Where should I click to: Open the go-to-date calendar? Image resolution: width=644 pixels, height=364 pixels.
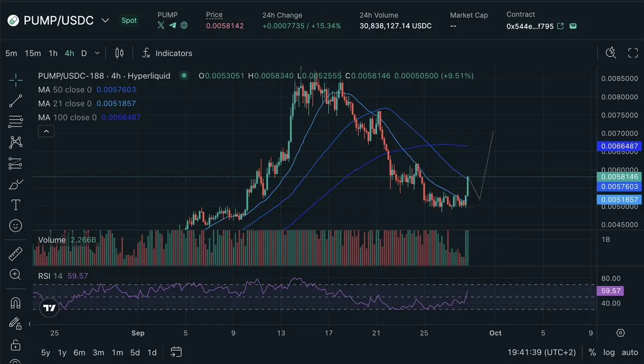pos(176,352)
